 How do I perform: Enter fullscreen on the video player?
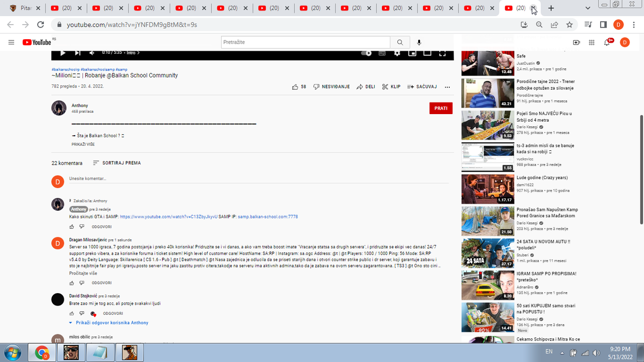[x=443, y=53]
